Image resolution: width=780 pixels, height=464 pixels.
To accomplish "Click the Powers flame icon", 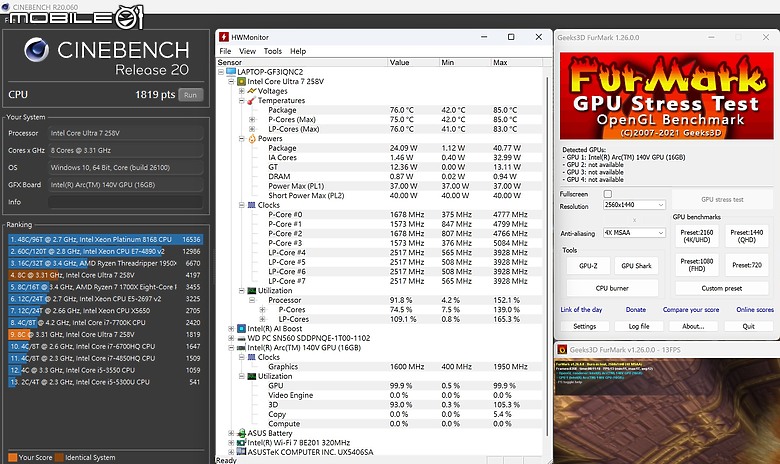I will [252, 139].
